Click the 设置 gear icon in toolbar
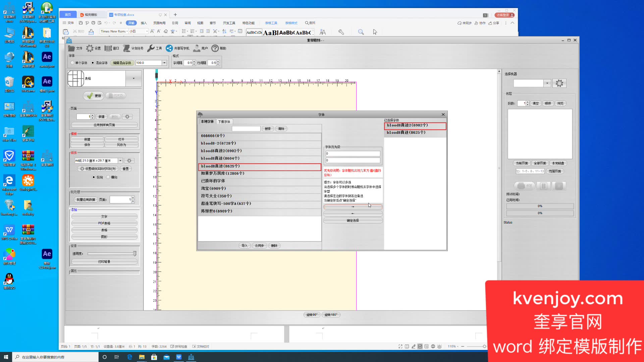 (x=90, y=48)
